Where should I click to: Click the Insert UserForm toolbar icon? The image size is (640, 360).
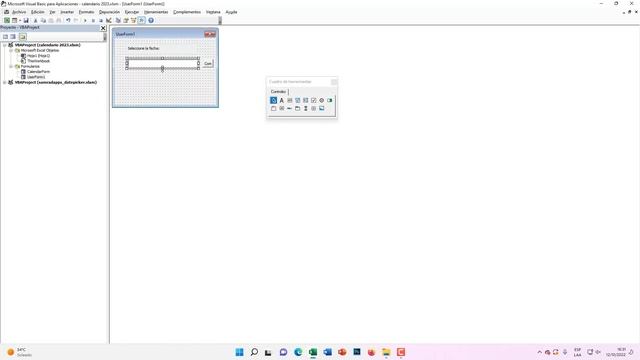point(14,20)
